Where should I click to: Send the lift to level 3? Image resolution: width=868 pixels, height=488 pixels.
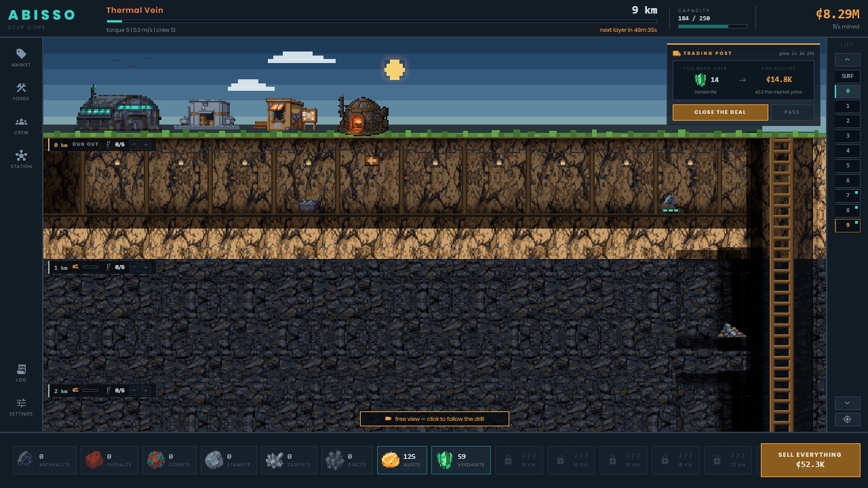[x=847, y=136]
